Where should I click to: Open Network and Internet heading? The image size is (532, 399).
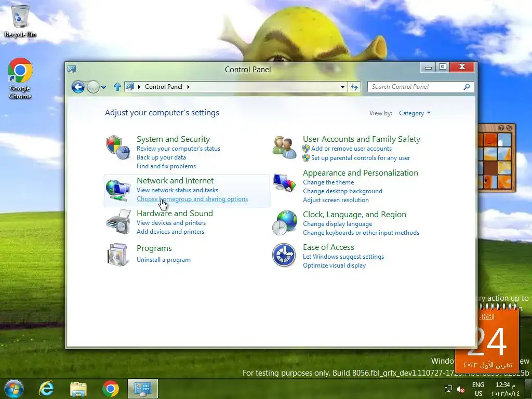click(x=175, y=181)
